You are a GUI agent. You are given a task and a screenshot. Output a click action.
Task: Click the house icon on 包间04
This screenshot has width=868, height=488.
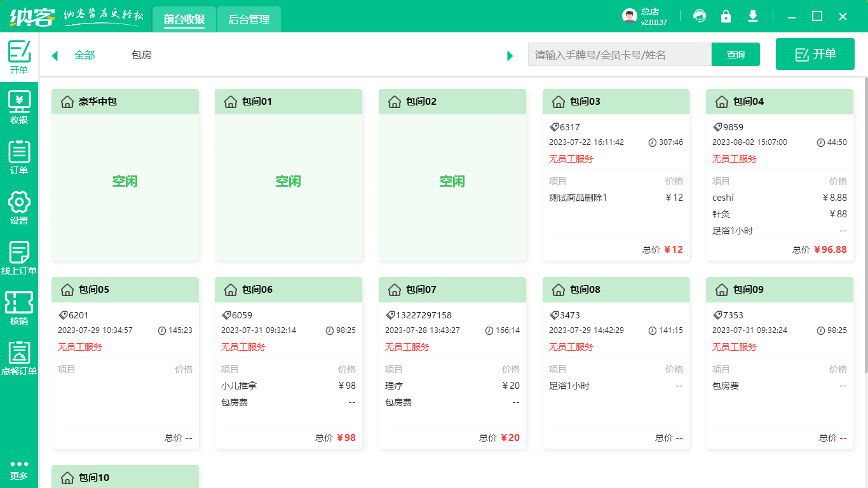click(x=722, y=102)
